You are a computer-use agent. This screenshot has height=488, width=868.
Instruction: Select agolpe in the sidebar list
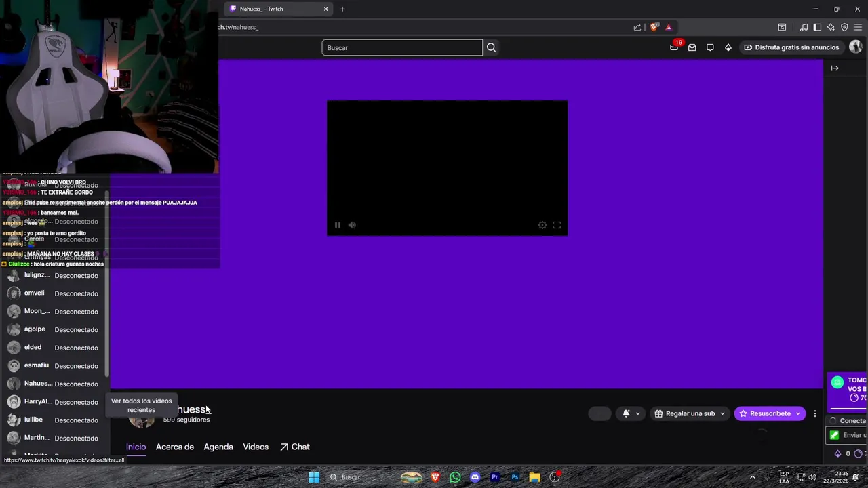tap(54, 329)
